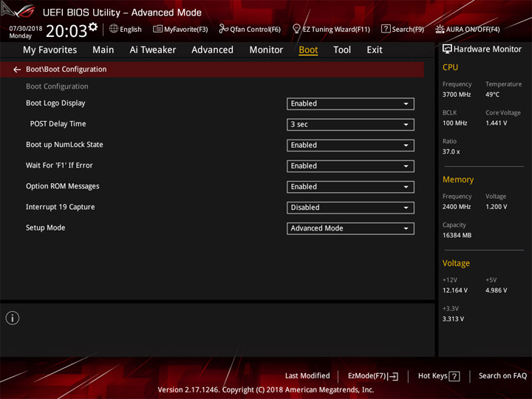Click the +5V value 4.986 V
The image size is (532, 399).
point(497,290)
